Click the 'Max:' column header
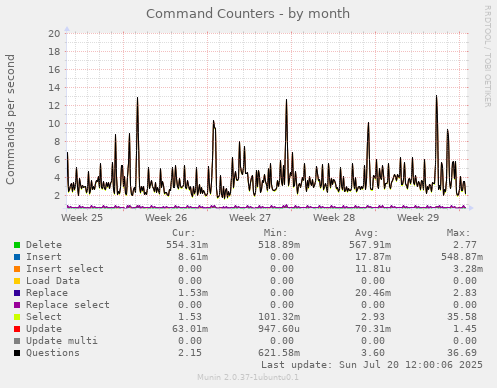 (x=458, y=233)
